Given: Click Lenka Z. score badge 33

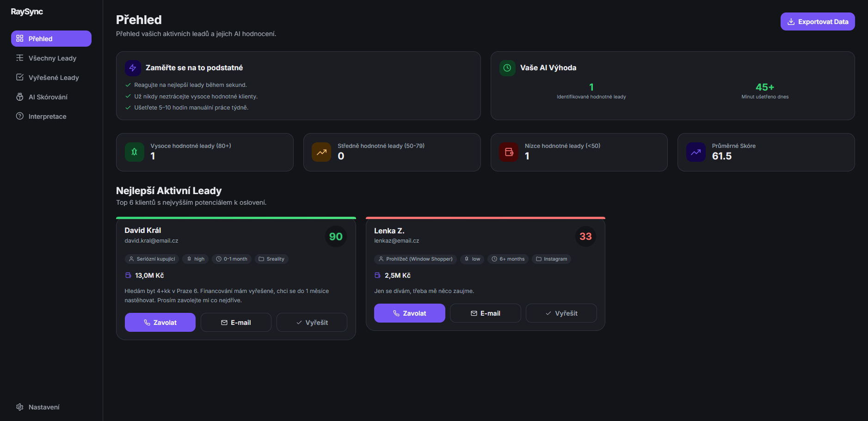Looking at the screenshot, I should tap(585, 237).
